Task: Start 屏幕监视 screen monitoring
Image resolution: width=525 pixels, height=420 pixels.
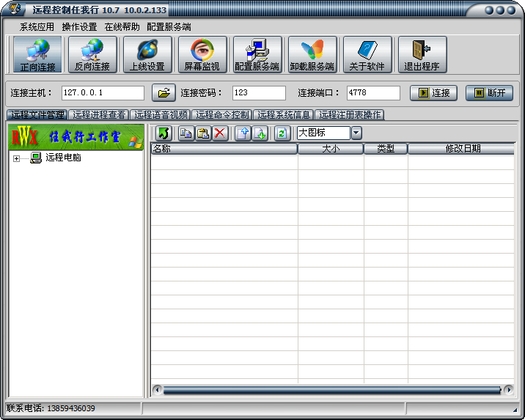Action: (202, 54)
